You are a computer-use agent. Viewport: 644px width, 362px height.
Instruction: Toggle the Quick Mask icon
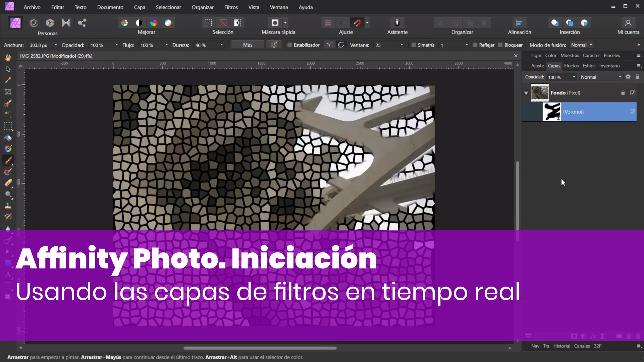click(x=275, y=23)
